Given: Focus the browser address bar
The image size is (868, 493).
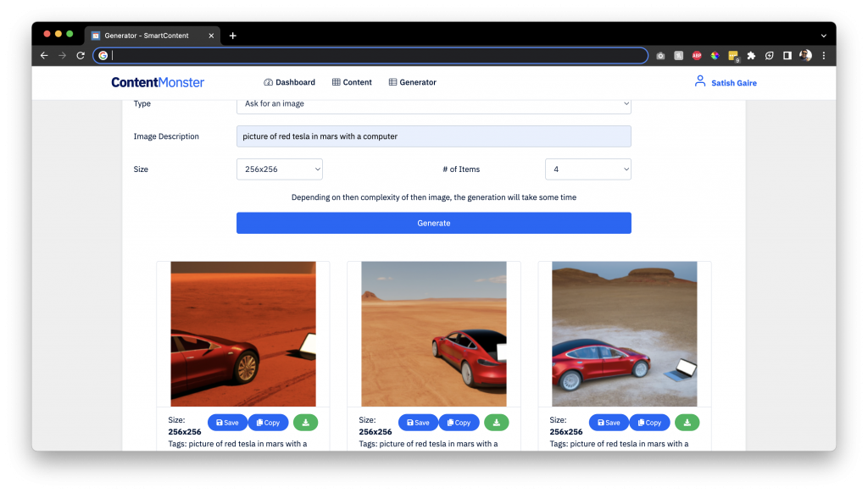Looking at the screenshot, I should pos(370,55).
